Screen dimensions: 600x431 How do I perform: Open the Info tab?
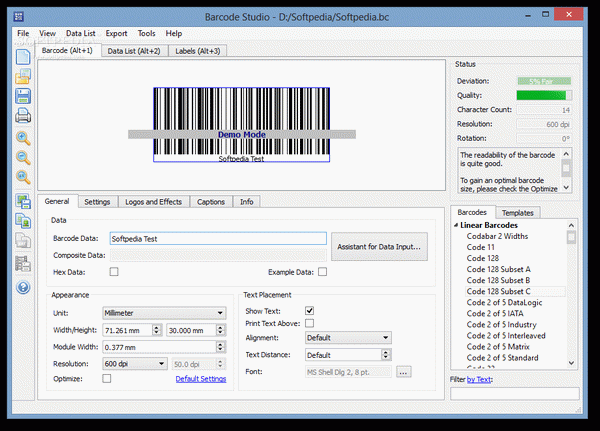tap(246, 202)
